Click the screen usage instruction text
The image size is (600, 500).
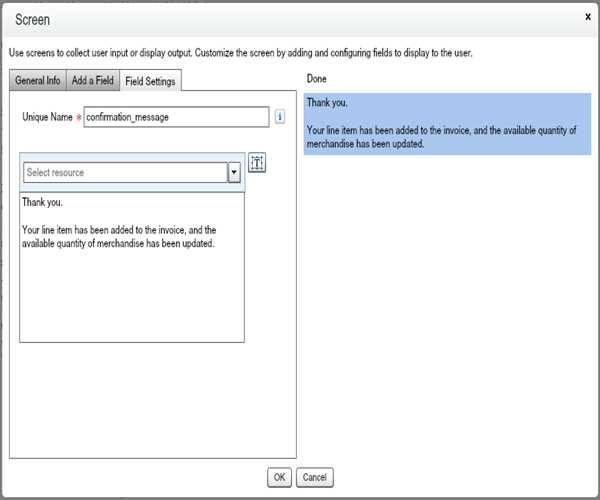(x=240, y=52)
